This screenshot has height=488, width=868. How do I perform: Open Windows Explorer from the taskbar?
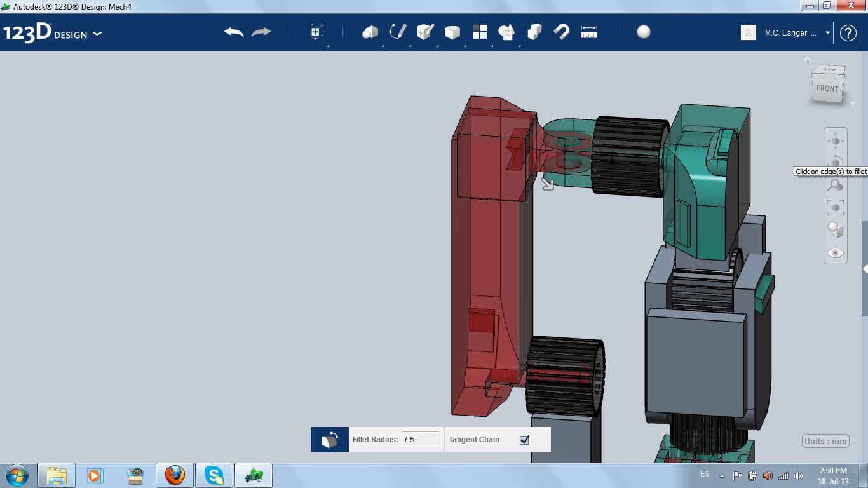[x=57, y=475]
